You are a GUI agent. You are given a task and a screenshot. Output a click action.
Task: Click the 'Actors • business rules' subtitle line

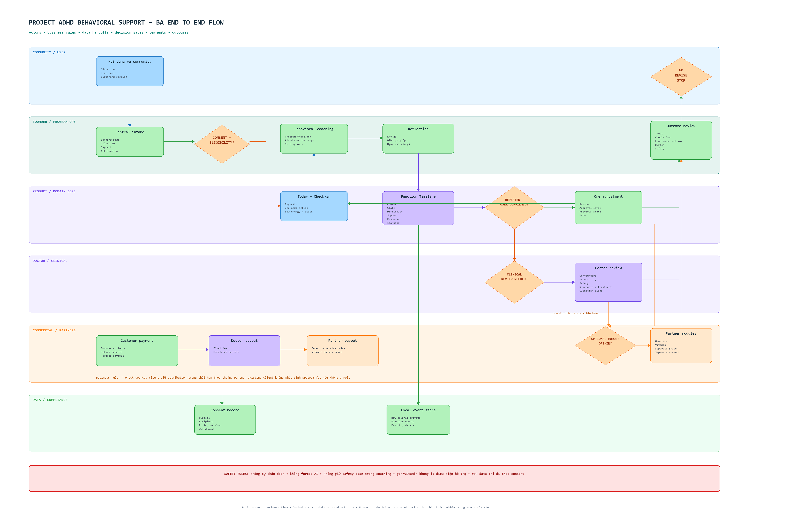[108, 32]
